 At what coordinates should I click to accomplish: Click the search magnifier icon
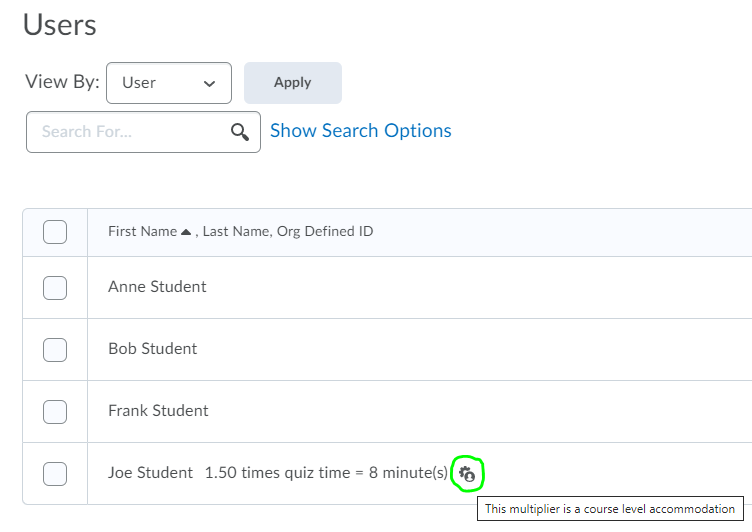coord(240,132)
